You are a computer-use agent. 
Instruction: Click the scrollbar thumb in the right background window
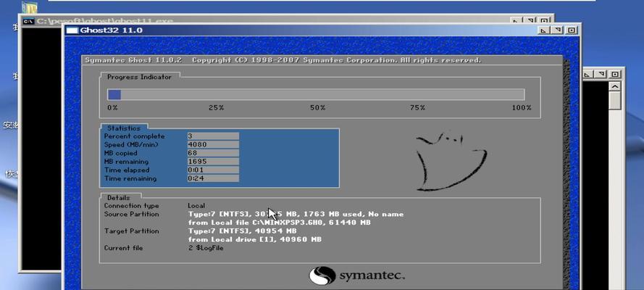pyautogui.click(x=615, y=101)
